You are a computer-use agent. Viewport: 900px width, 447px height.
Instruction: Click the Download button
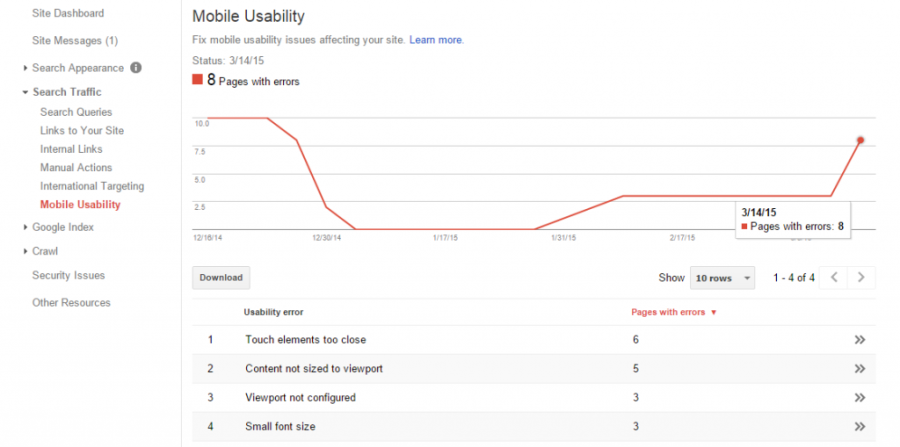coord(221,278)
